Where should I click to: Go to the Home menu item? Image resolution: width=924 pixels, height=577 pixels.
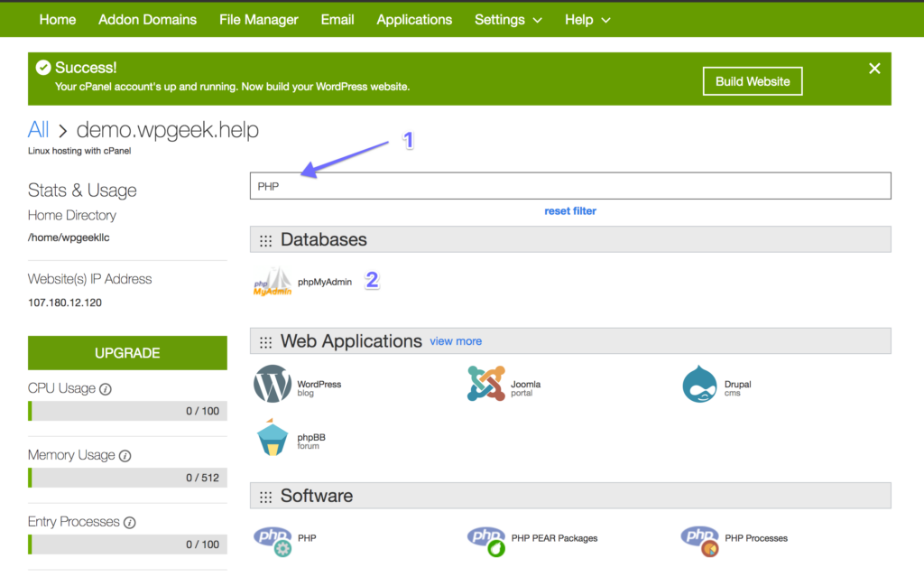(58, 20)
